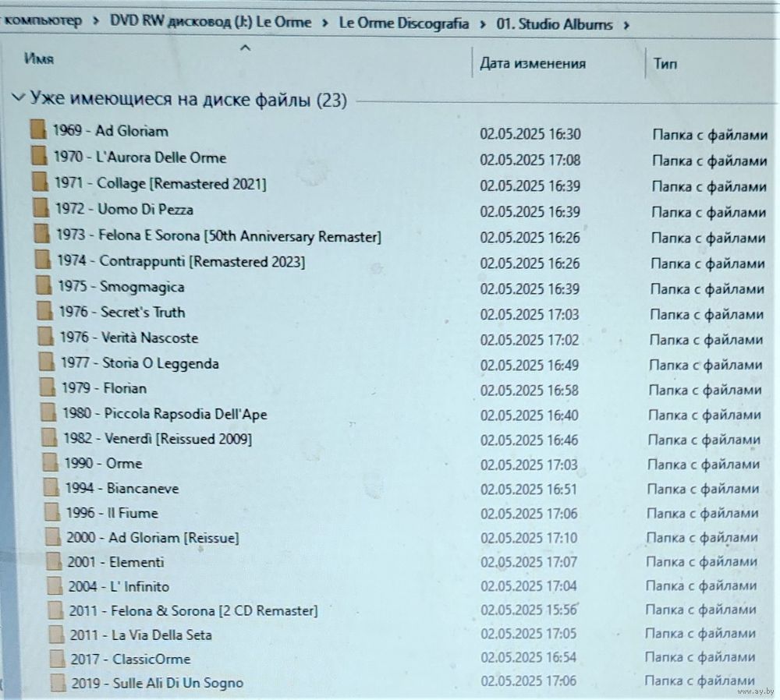Open breadcrumb arrow after 'Le Orme Discografia'

483,24
